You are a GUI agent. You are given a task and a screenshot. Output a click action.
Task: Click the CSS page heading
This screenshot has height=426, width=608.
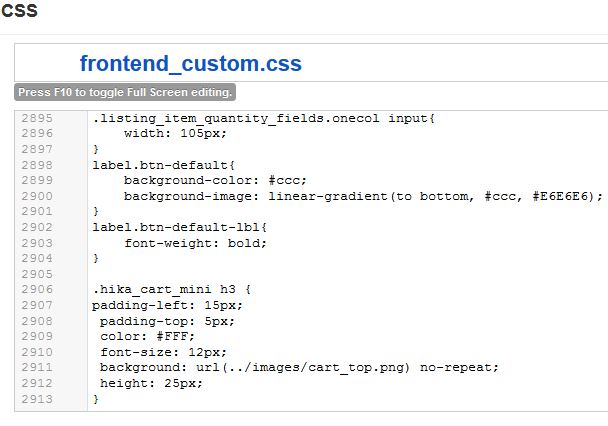pos(20,12)
